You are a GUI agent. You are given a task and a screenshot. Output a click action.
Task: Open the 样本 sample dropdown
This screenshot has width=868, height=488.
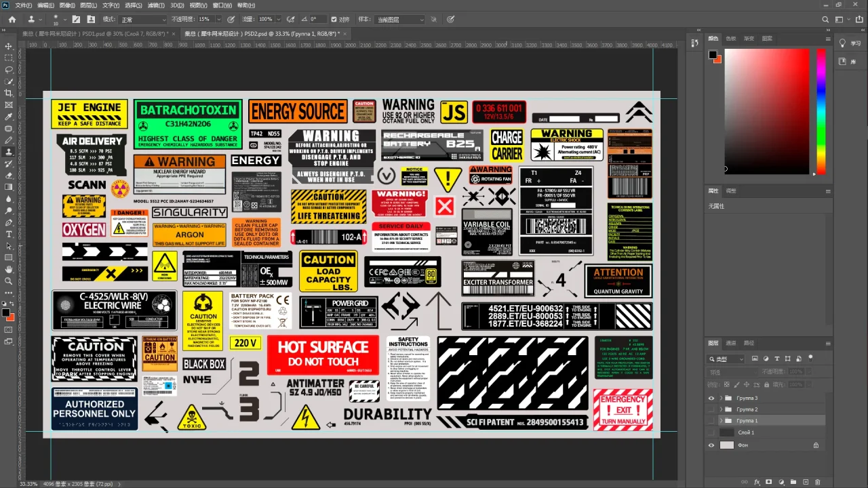(x=400, y=20)
